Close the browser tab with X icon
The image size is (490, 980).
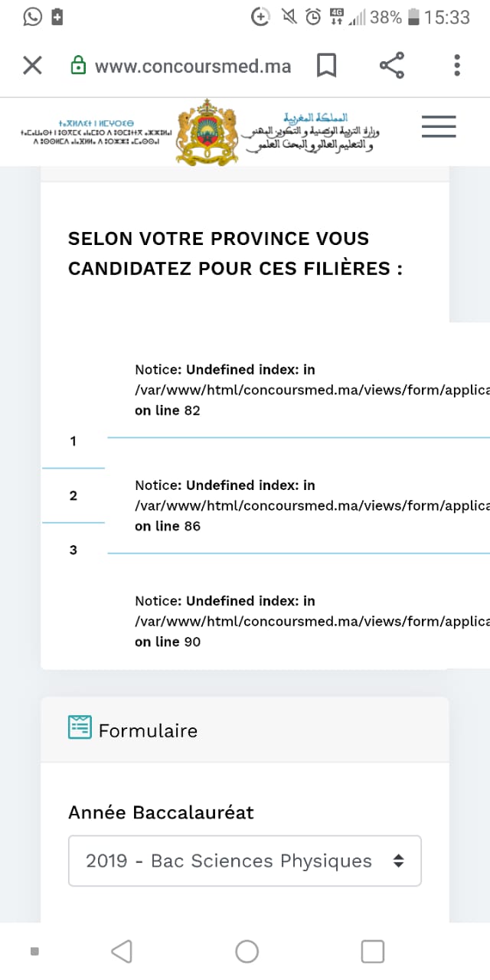click(x=32, y=66)
